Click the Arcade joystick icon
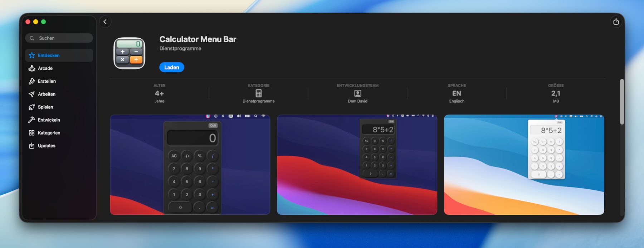Screen dimensions: 644x248 pyautogui.click(x=32, y=68)
